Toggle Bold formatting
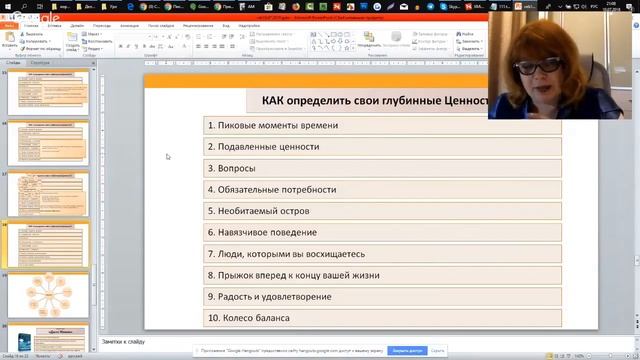Image resolution: width=640 pixels, height=360 pixels. click(x=120, y=47)
